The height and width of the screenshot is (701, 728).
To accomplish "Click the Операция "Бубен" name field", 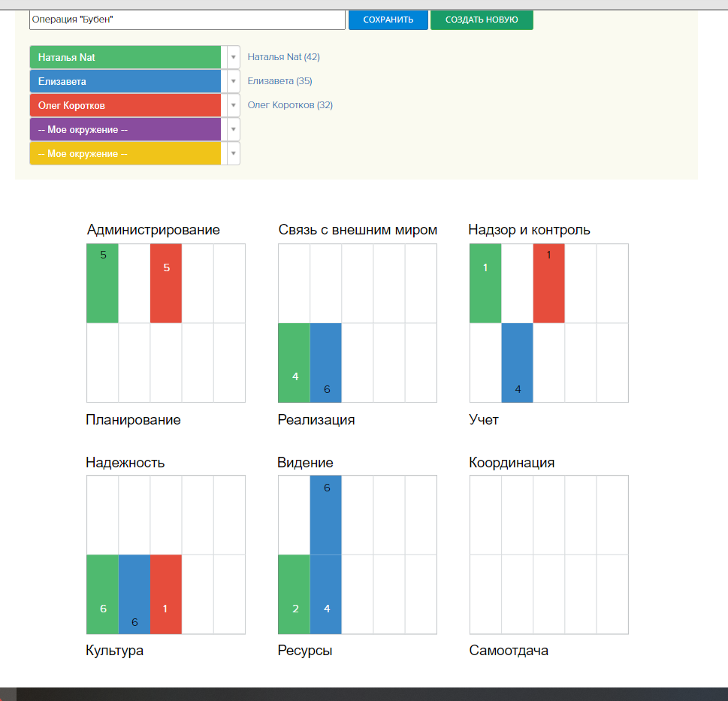I will [187, 20].
